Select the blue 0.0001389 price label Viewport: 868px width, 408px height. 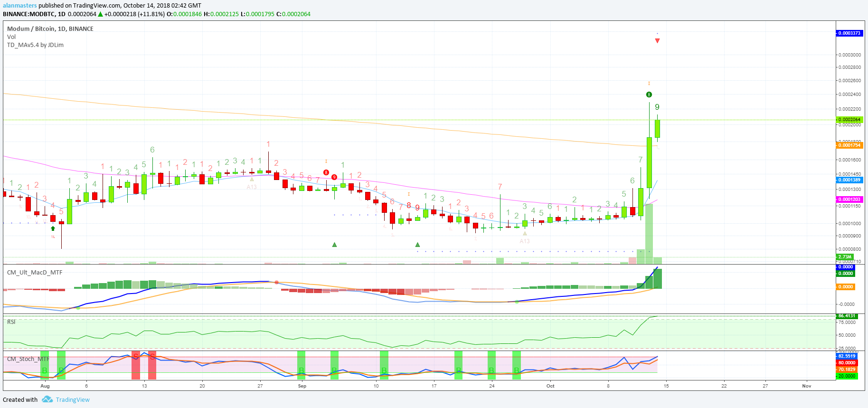[x=849, y=180]
